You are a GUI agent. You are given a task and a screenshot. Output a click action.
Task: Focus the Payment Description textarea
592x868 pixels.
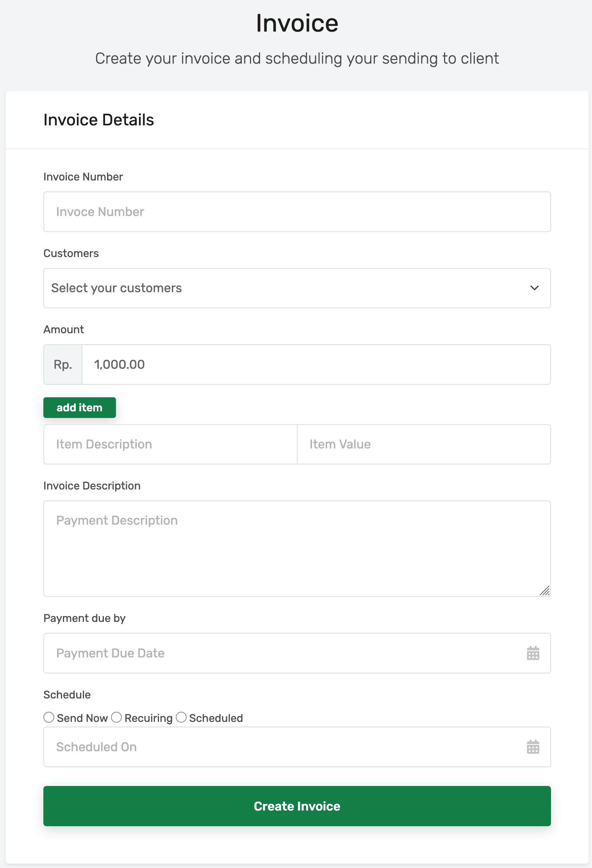(x=297, y=548)
